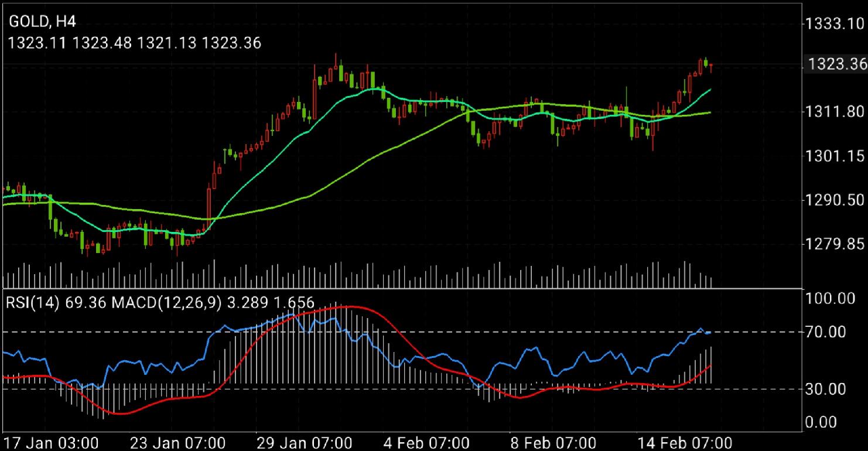868x451 pixels.
Task: Click the 1290.50 price axis label
Action: tap(835, 200)
